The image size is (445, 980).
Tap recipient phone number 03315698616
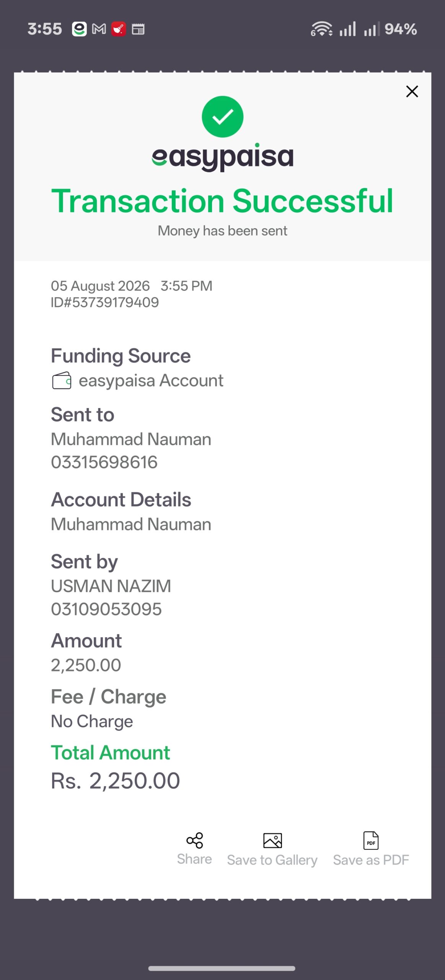(104, 462)
